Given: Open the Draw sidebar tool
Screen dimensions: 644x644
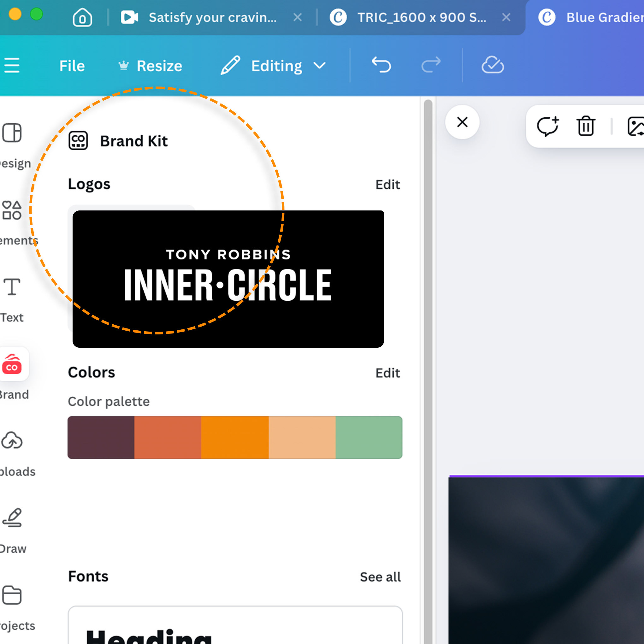Looking at the screenshot, I should (13, 531).
